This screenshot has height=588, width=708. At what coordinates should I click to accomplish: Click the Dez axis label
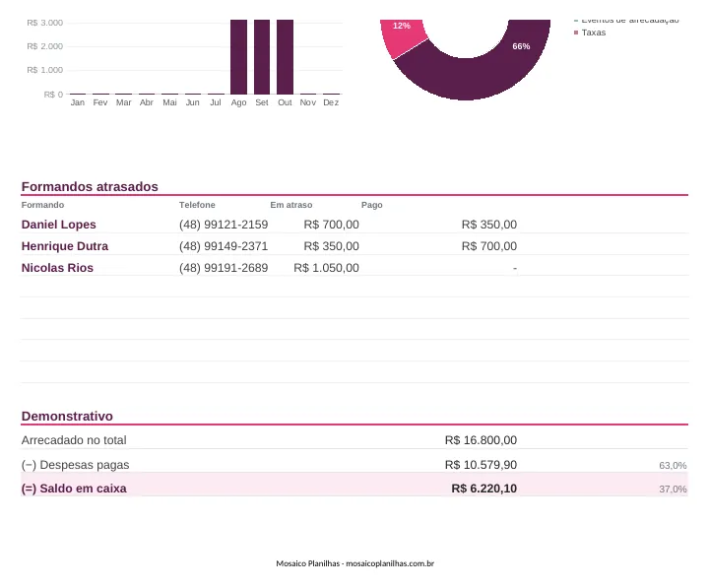[x=331, y=102]
